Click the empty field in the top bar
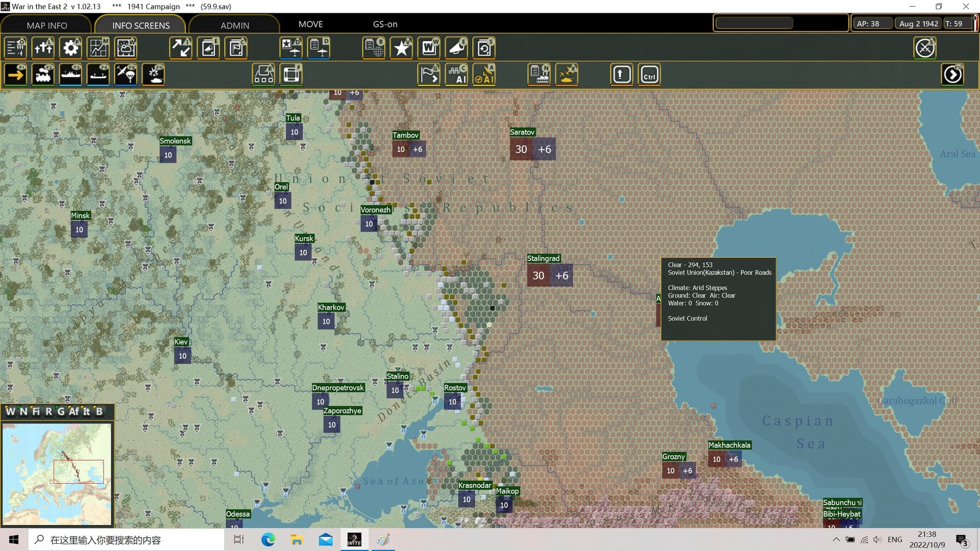Image resolution: width=980 pixels, height=551 pixels. 754,23
